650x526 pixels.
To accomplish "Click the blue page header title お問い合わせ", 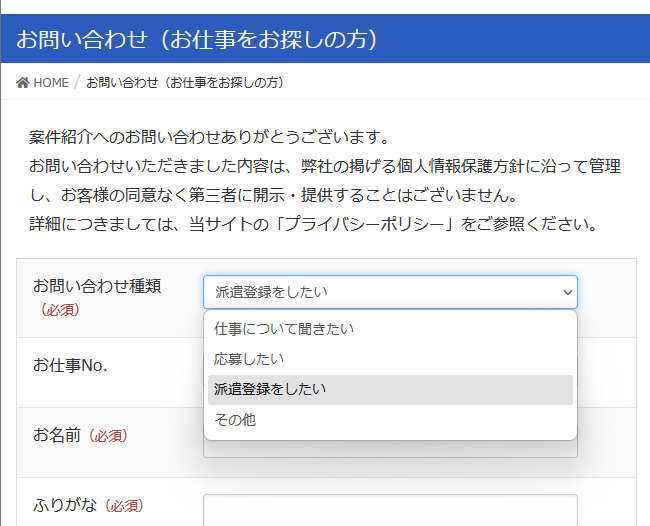I will pos(196,39).
